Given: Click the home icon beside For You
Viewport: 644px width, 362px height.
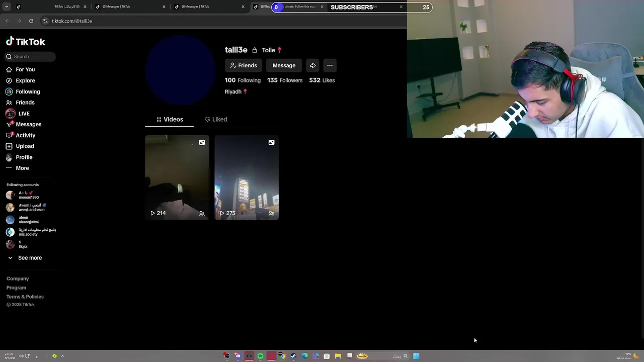Looking at the screenshot, I should (x=9, y=69).
